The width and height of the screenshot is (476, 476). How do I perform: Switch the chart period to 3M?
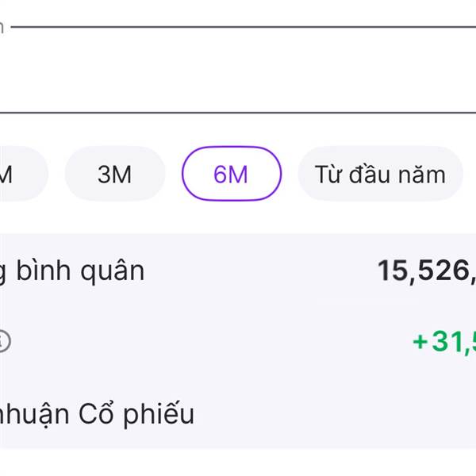pyautogui.click(x=114, y=175)
